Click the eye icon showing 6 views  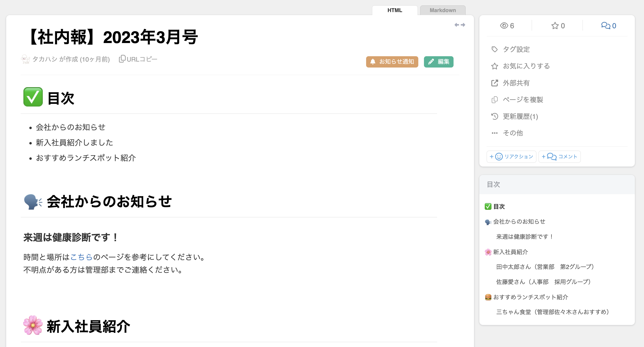(x=504, y=26)
